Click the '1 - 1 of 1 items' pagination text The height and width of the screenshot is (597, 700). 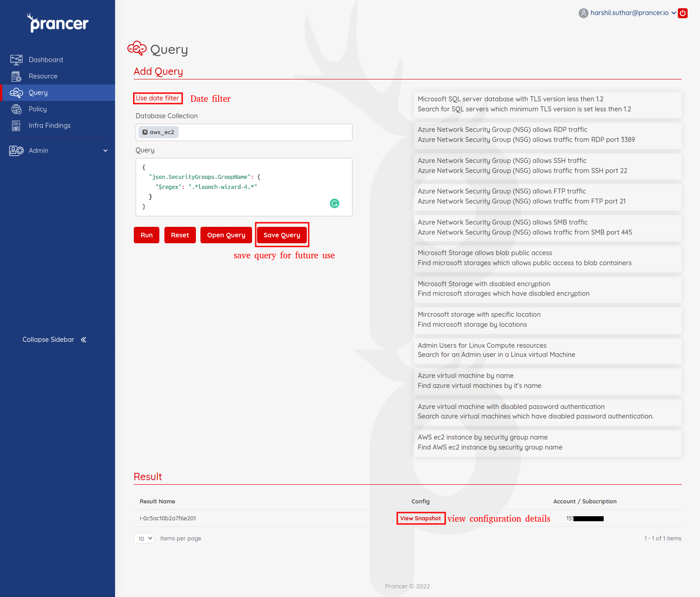pos(663,539)
